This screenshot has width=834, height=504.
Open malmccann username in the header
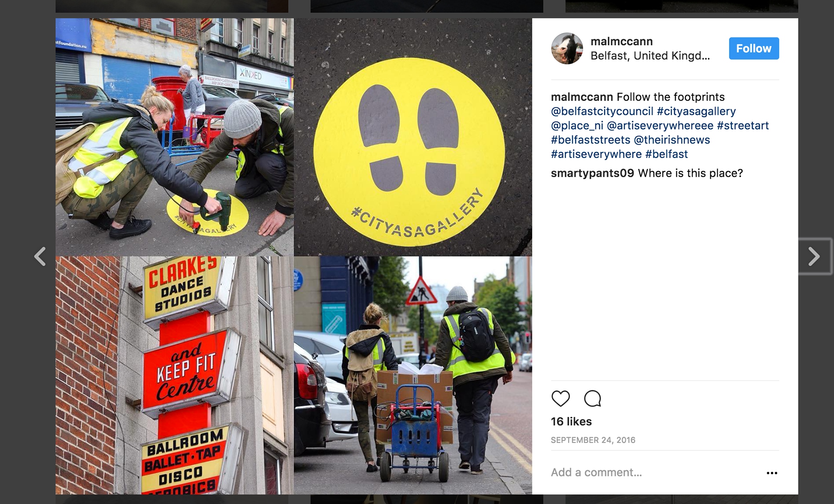click(x=621, y=41)
